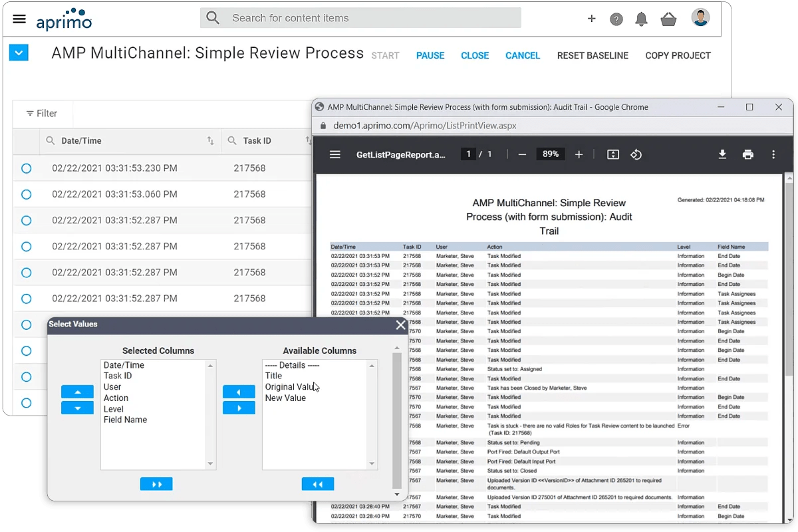This screenshot has width=798, height=532.
Task: Click the Select Values dialog scrollbar thumb
Action: point(397,420)
